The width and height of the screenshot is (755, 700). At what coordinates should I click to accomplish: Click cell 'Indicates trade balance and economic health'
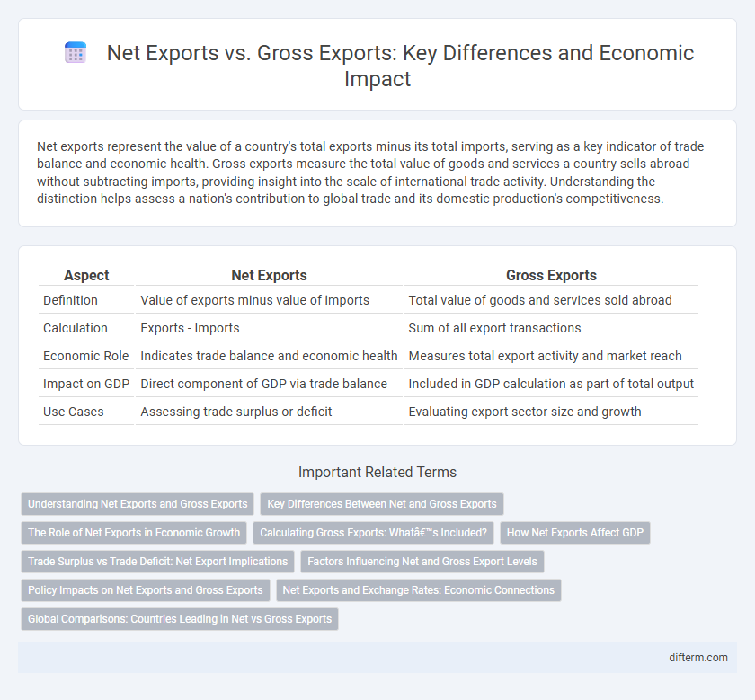pyautogui.click(x=269, y=356)
